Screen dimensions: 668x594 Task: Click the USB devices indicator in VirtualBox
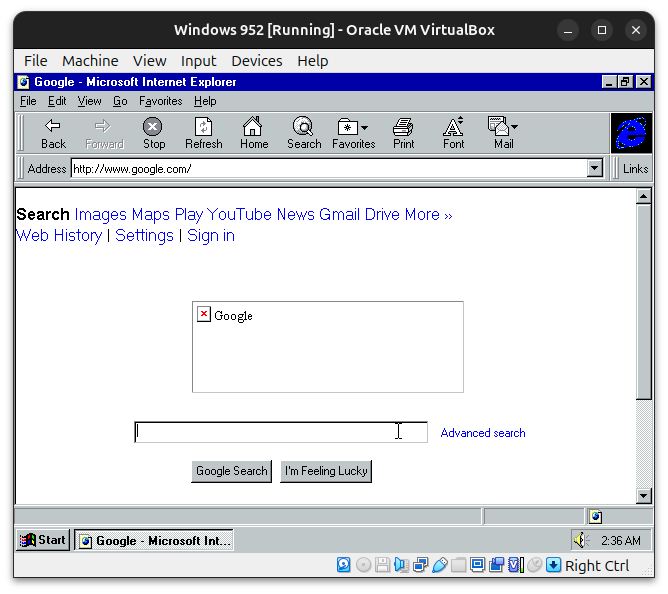439,565
